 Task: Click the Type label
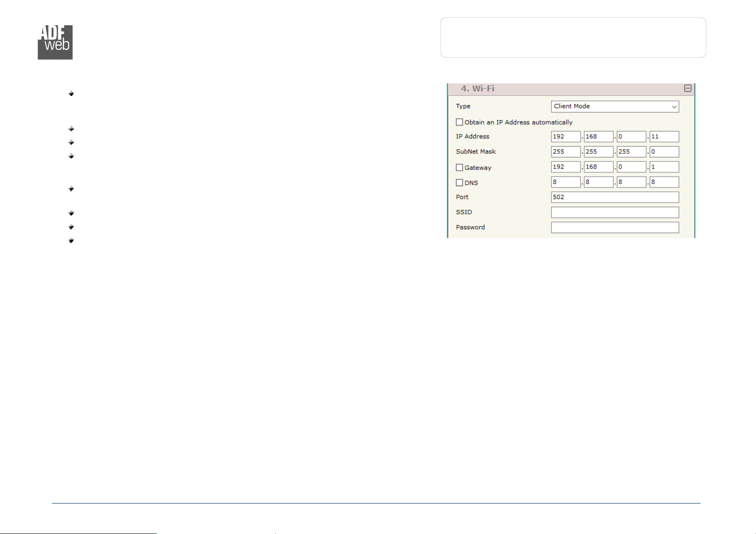463,106
